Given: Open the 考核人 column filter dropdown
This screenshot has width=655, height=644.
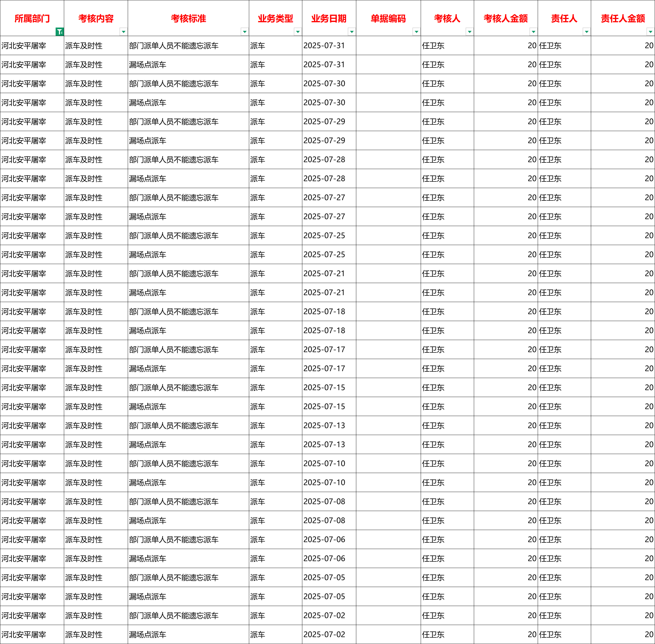Looking at the screenshot, I should click(x=469, y=32).
